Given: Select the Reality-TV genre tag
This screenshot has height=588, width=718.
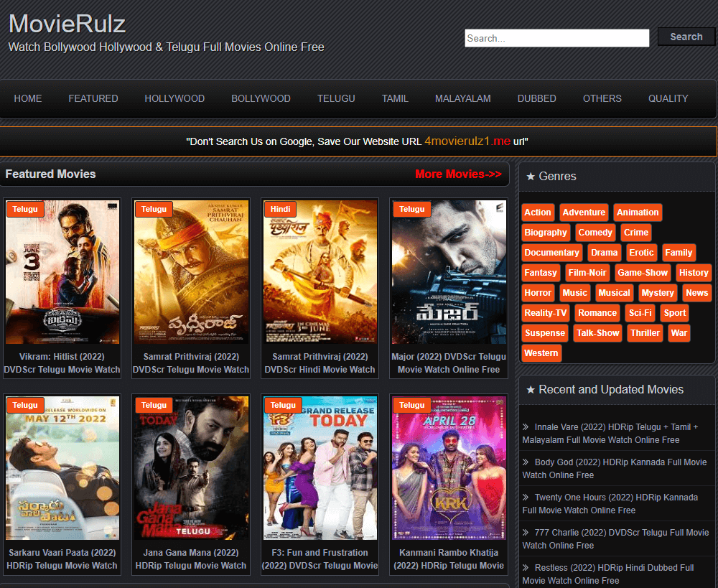Looking at the screenshot, I should coord(546,313).
